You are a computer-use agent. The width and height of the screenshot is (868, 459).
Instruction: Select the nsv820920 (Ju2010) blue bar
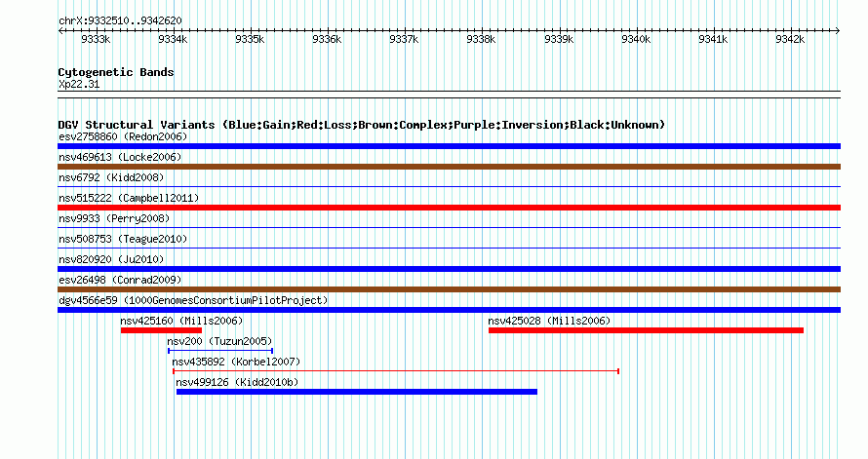tap(449, 269)
